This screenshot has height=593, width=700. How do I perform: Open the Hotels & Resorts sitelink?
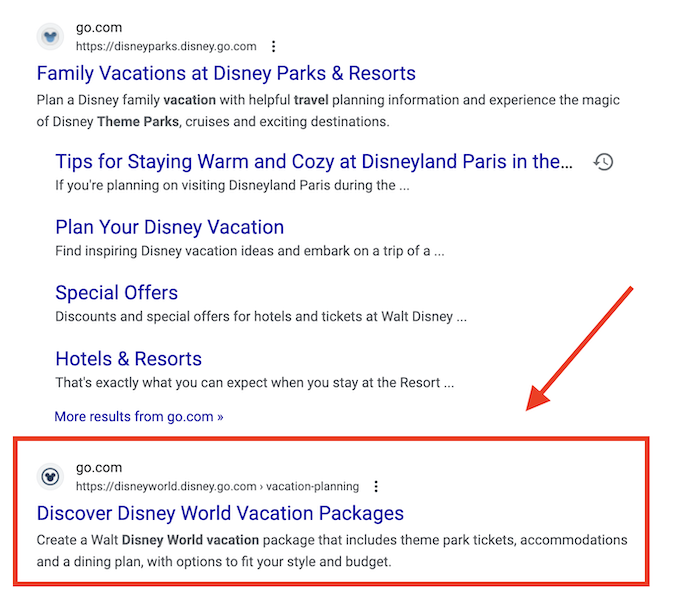(x=129, y=359)
